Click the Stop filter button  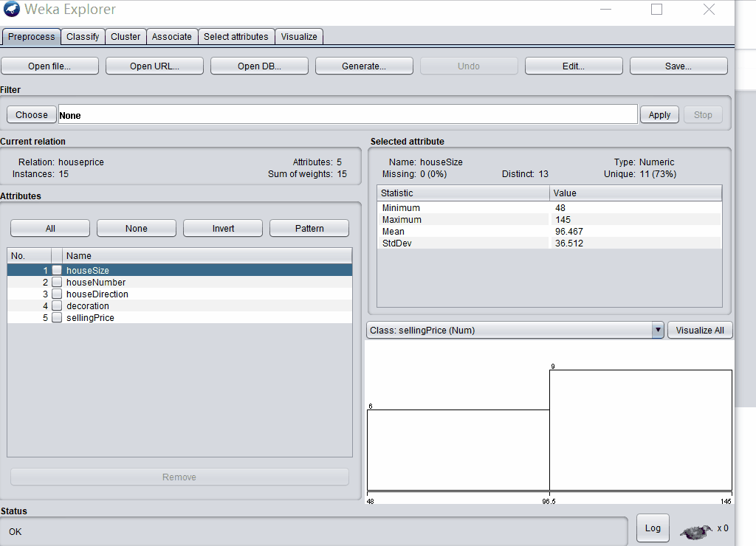(703, 114)
